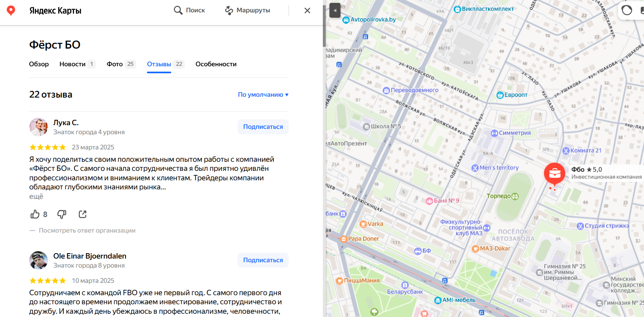Viewport: 644px width, 317px height.
Task: Switch to the Обзор tab
Action: pyautogui.click(x=39, y=64)
